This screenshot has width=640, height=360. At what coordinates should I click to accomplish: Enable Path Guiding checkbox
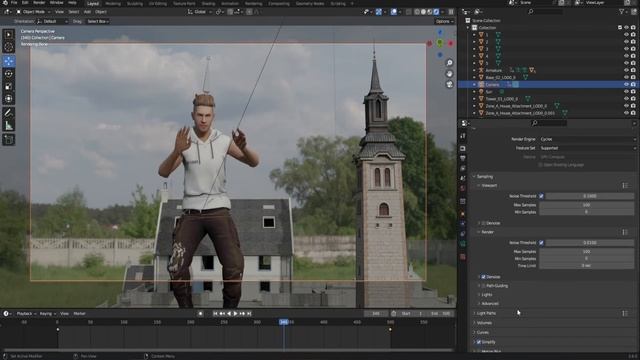point(483,286)
